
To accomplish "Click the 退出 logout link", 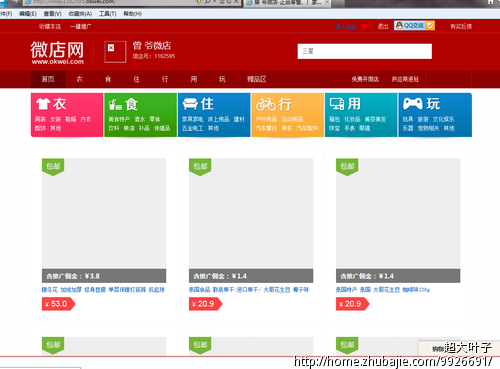I will [383, 26].
